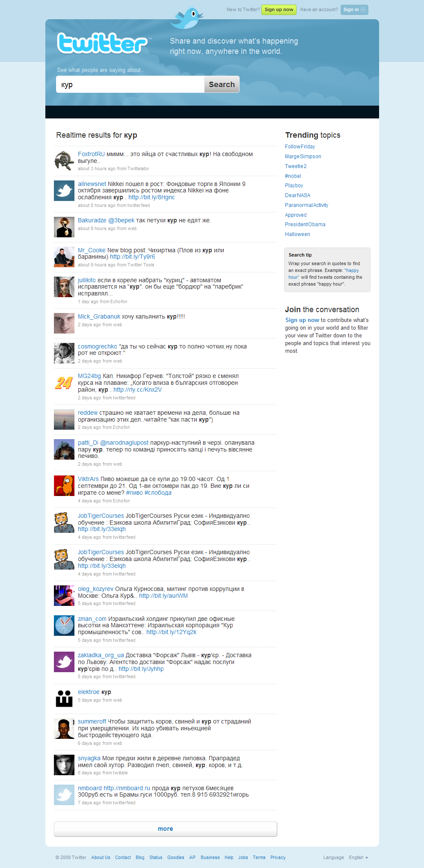Open FollowFriday trending topic
This screenshot has width=424, height=868.
[300, 147]
